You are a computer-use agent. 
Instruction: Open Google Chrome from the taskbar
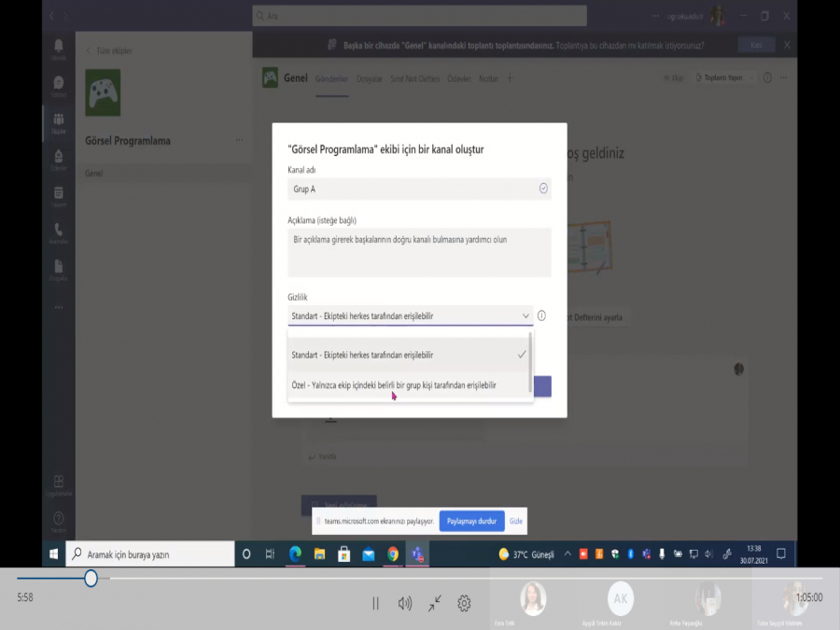393,553
